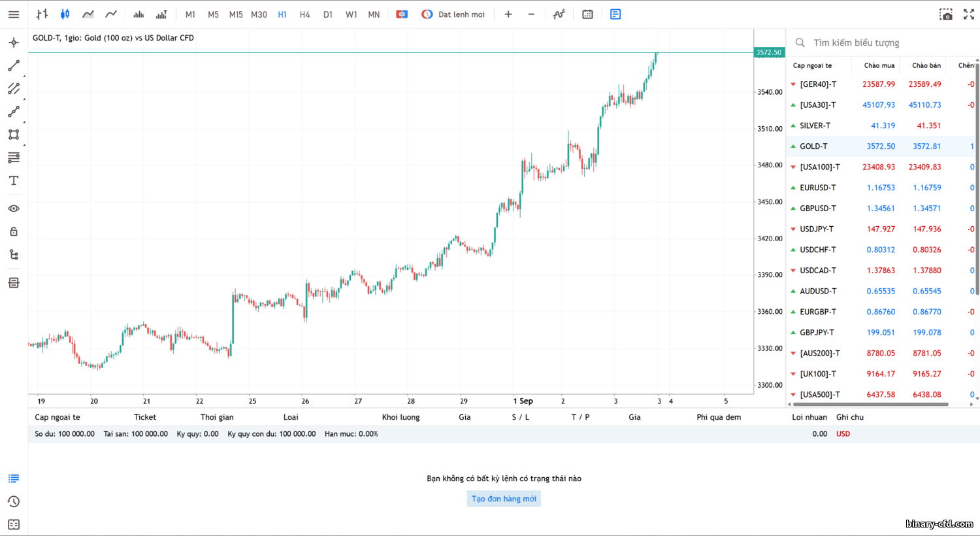Open trade history clock icon
The width and height of the screenshot is (980, 536).
(14, 501)
